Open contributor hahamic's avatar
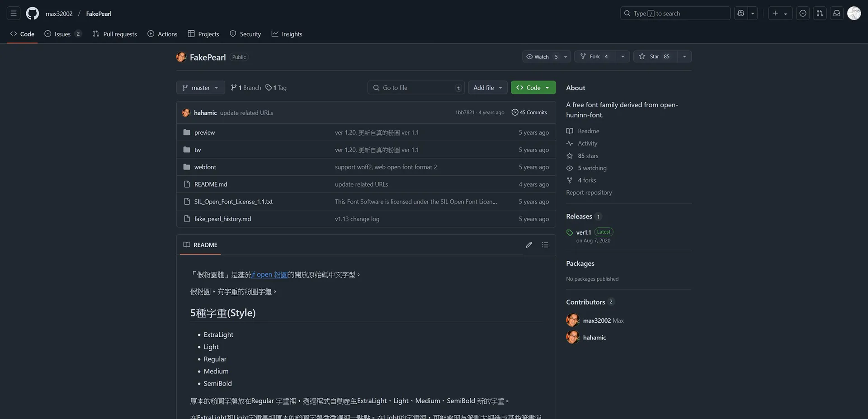The height and width of the screenshot is (419, 868). tap(573, 337)
